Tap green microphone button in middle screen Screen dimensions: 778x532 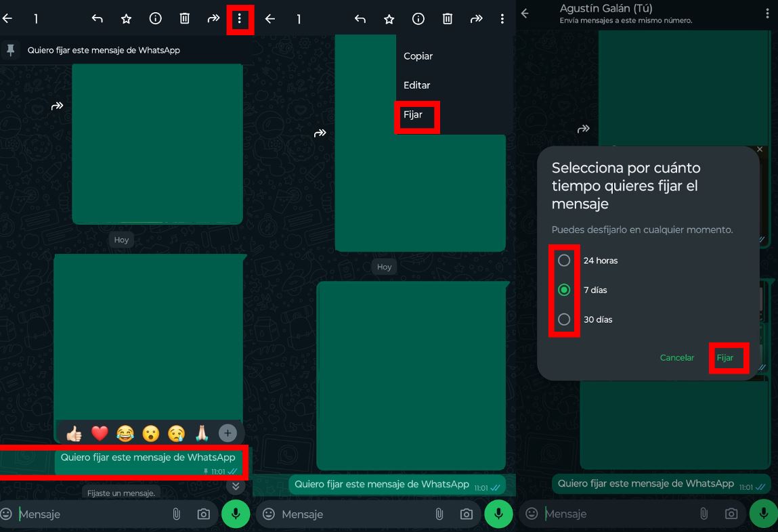pyautogui.click(x=498, y=514)
